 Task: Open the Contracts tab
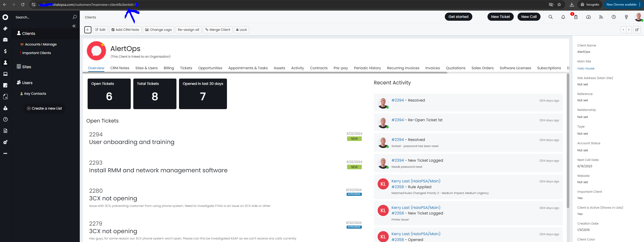(x=319, y=68)
